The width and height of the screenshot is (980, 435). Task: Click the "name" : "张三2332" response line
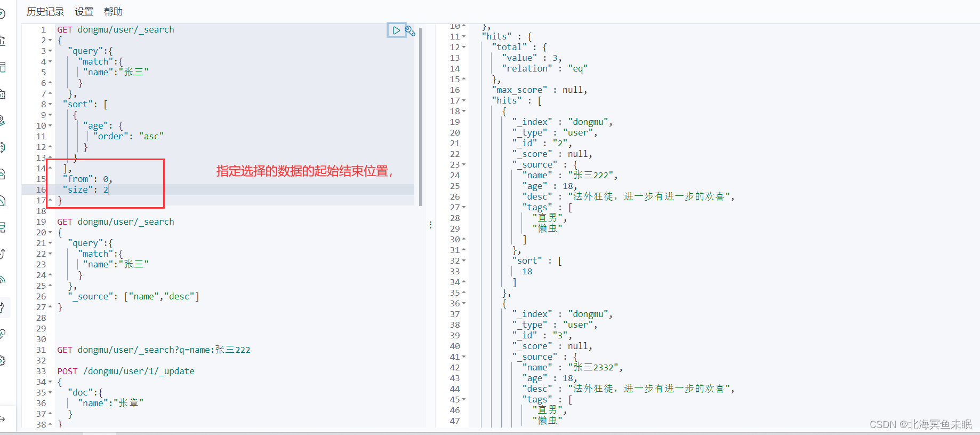(x=573, y=368)
